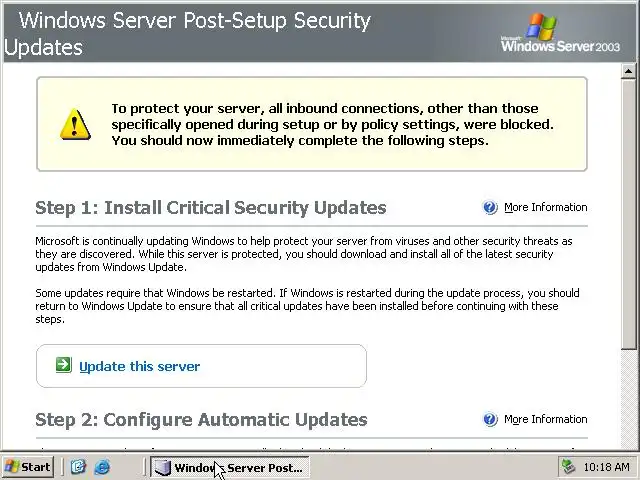Viewport: 640px width, 480px height.
Task: Click the Step 2 blue help icon
Action: coord(490,420)
